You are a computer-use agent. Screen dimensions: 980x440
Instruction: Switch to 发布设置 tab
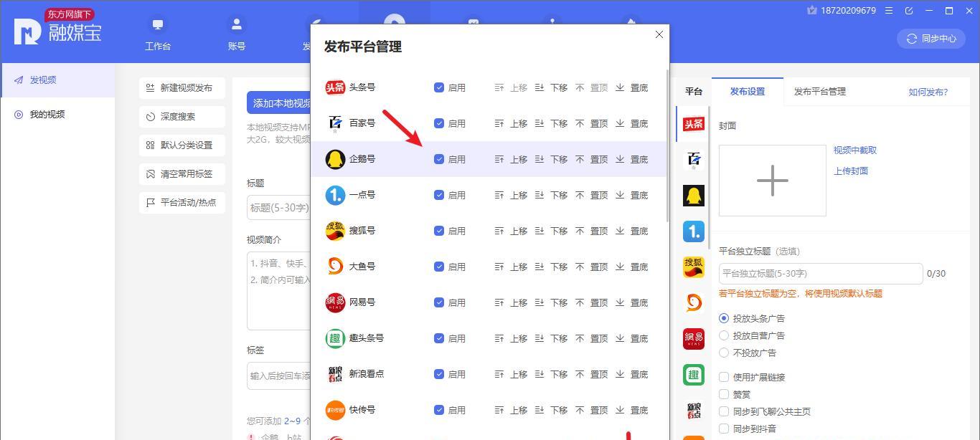pyautogui.click(x=748, y=92)
